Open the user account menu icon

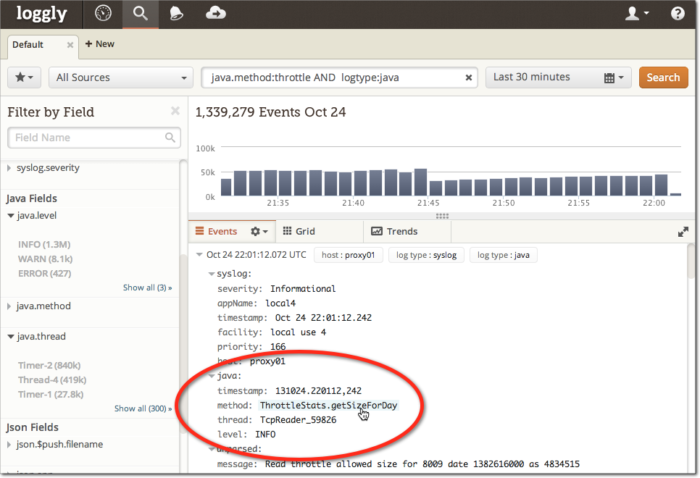click(636, 13)
